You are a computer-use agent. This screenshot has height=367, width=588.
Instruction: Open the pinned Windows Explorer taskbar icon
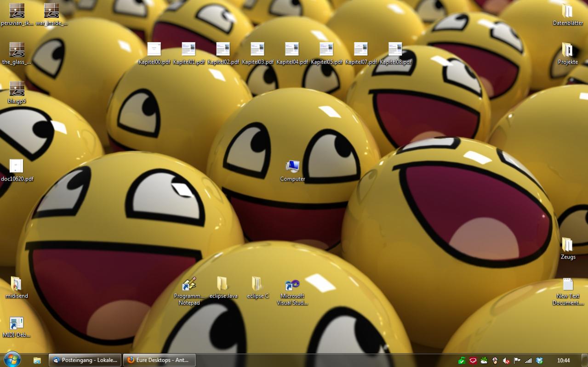pos(37,360)
